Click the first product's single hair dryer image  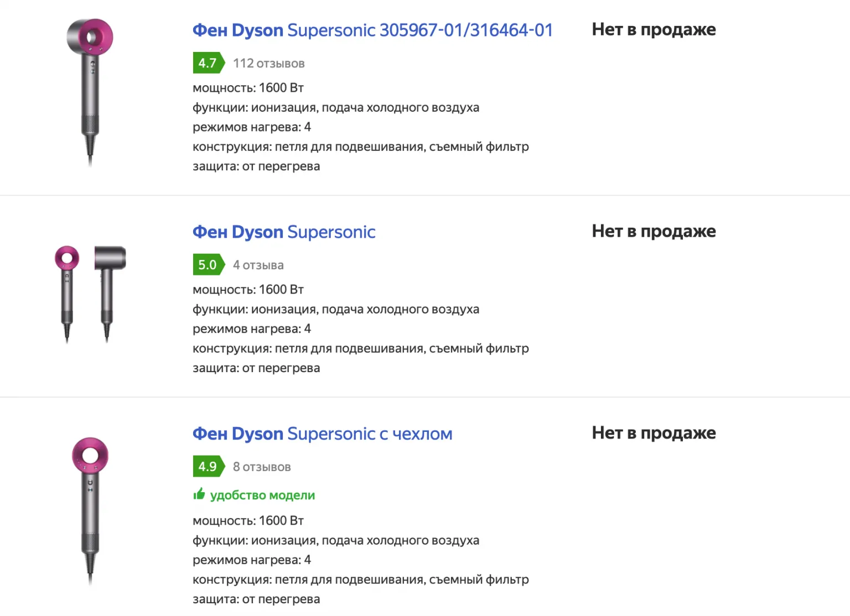90,91
